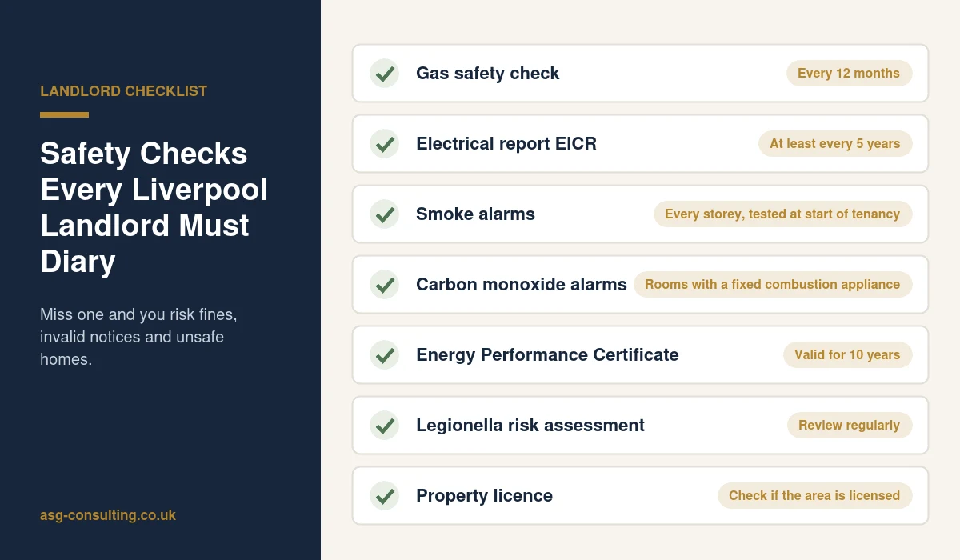
Task: Click the 'Carbon monoxide alarms' title text
Action: [522, 285]
